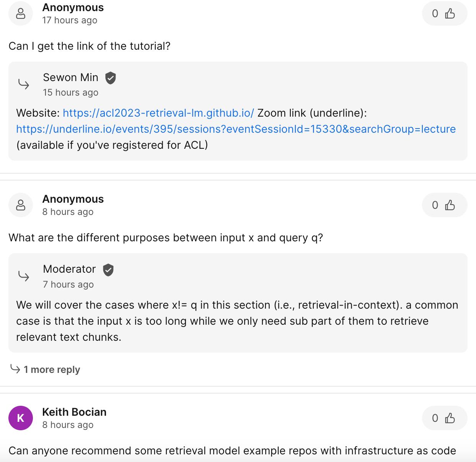Click the 17 hours ago timestamp

pos(70,20)
